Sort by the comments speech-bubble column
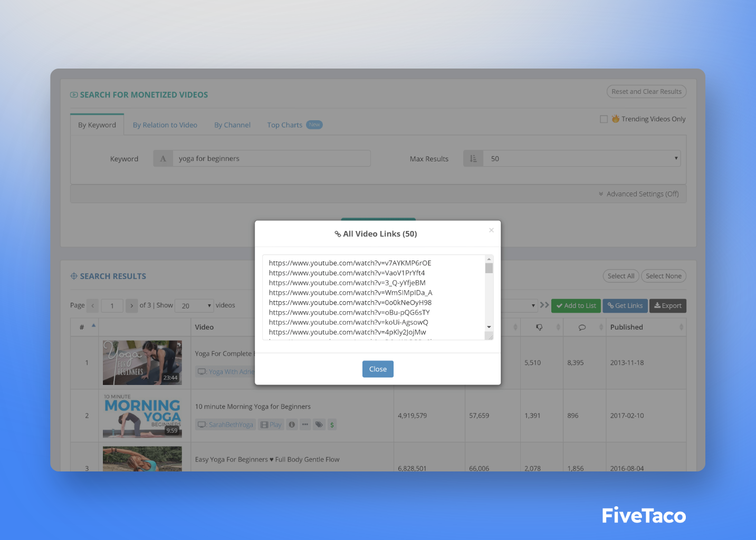This screenshot has width=756, height=540. [x=582, y=327]
